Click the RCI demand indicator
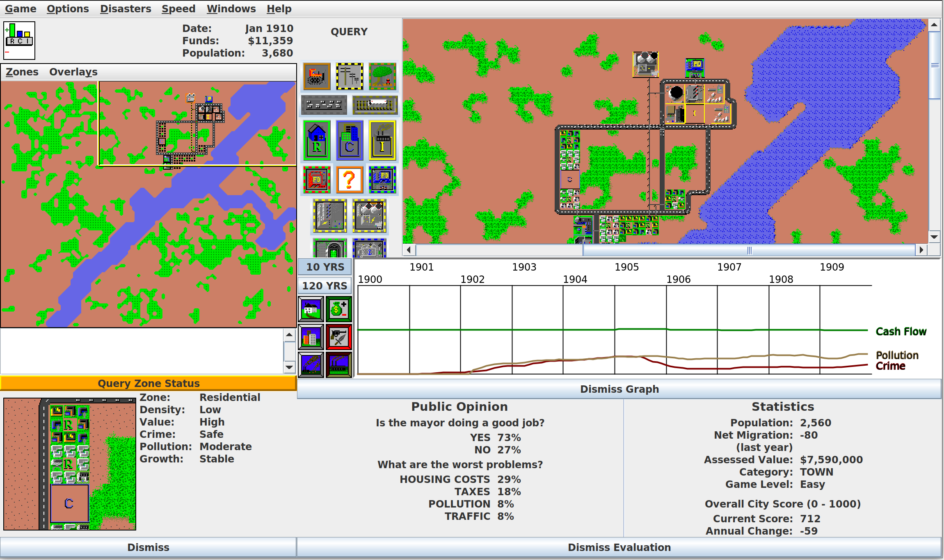The height and width of the screenshot is (560, 944). tap(19, 41)
